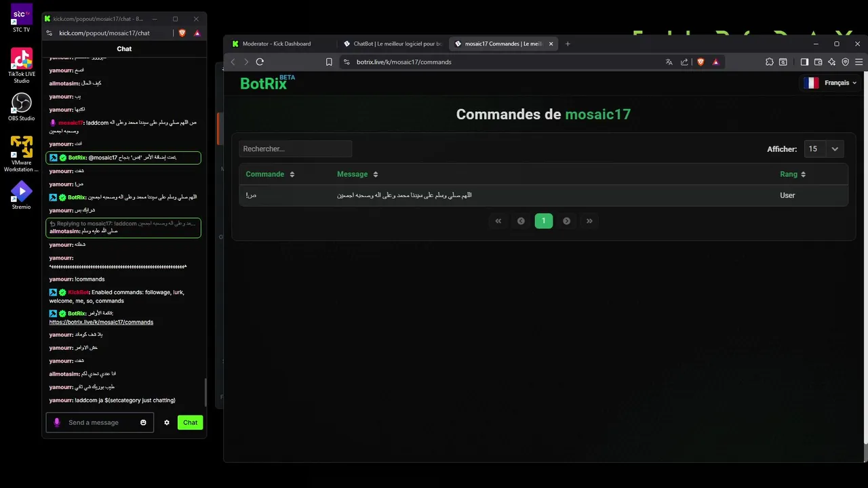
Task: Bookmark the botrix.live page
Action: point(329,62)
